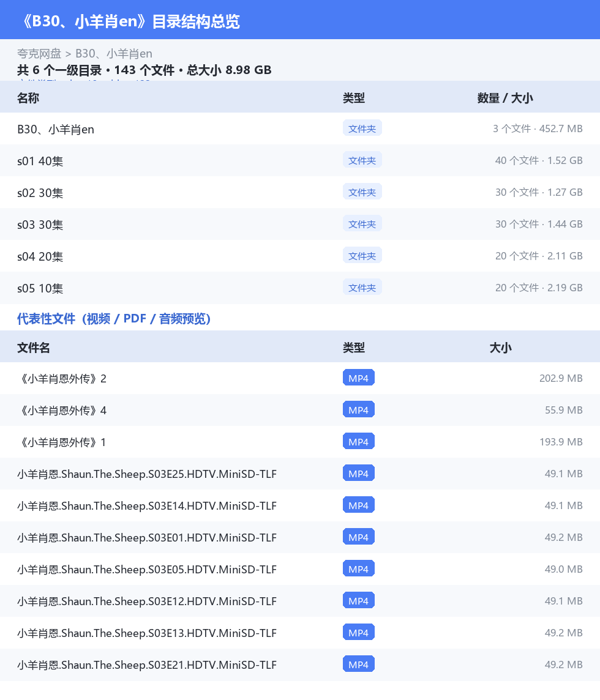Click the MP4 badge in the S03E05 row
Image resolution: width=600 pixels, height=700 pixels.
click(359, 569)
